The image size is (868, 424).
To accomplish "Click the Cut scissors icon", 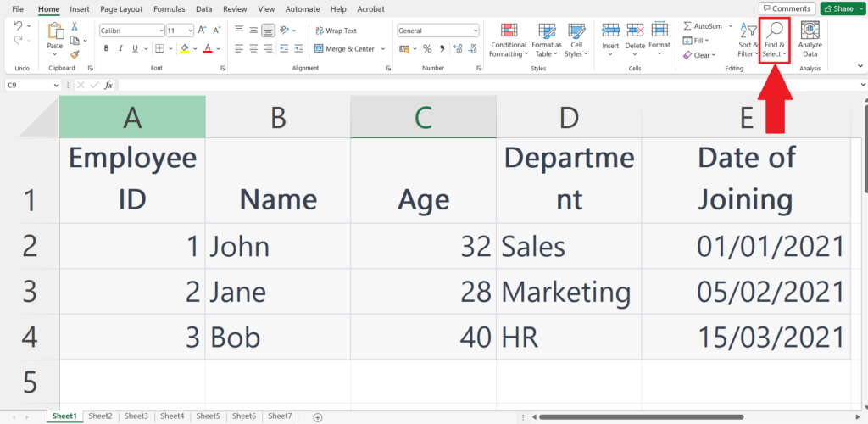I will click(75, 26).
